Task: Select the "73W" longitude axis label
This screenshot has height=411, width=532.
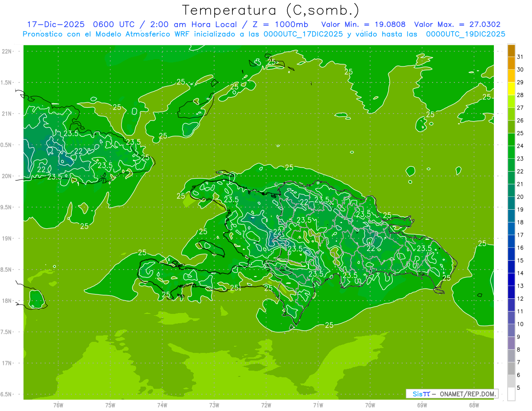Action: [x=214, y=405]
